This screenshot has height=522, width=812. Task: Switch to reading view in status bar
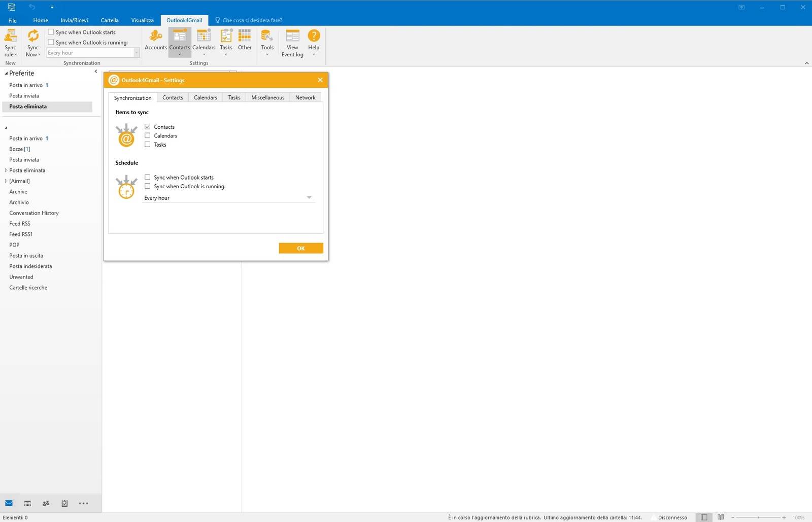click(x=721, y=517)
